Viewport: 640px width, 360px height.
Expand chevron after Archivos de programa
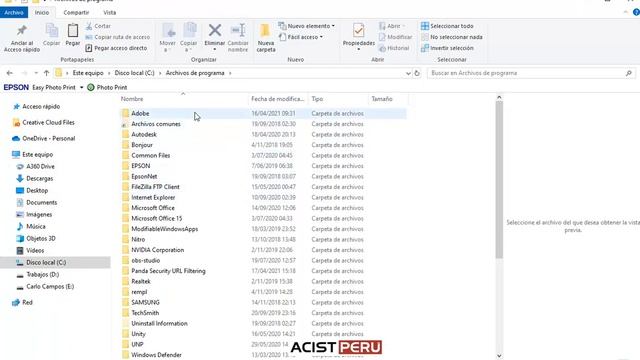230,73
